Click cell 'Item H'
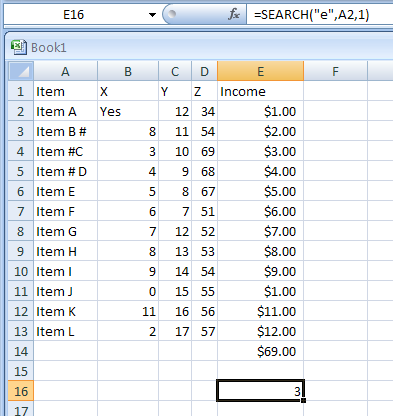Image resolution: width=393 pixels, height=416 pixels. click(x=65, y=251)
